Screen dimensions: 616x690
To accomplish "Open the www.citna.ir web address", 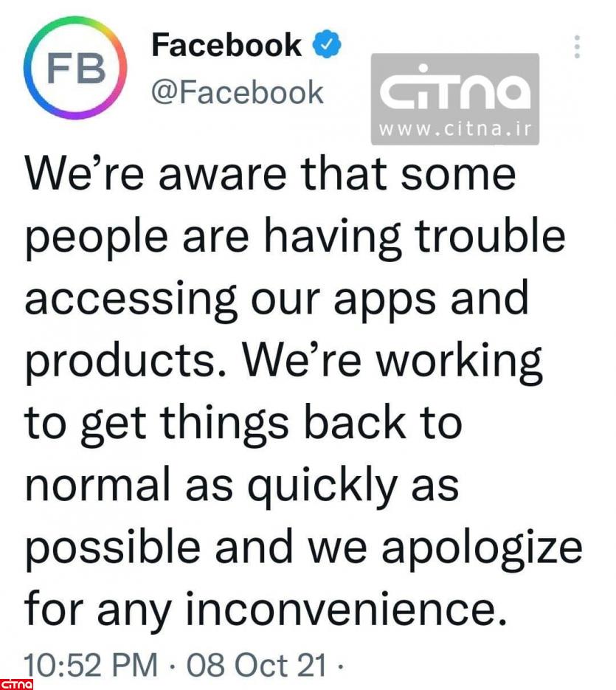I will coord(454,131).
